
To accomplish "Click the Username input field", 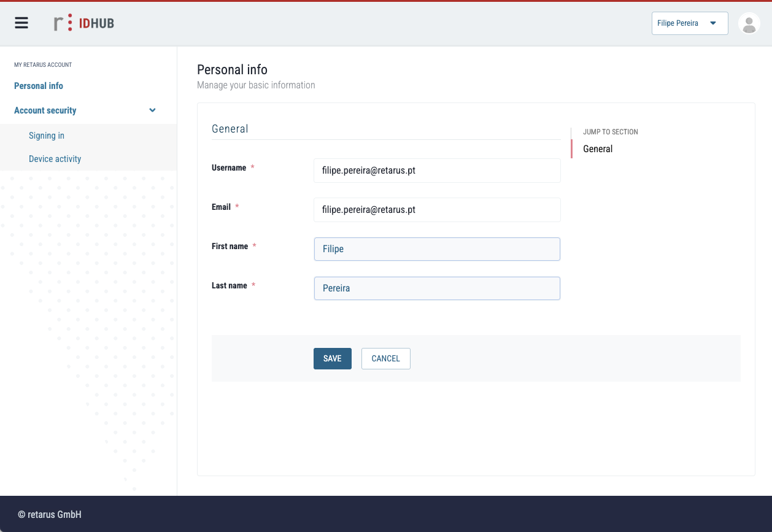I will click(436, 171).
